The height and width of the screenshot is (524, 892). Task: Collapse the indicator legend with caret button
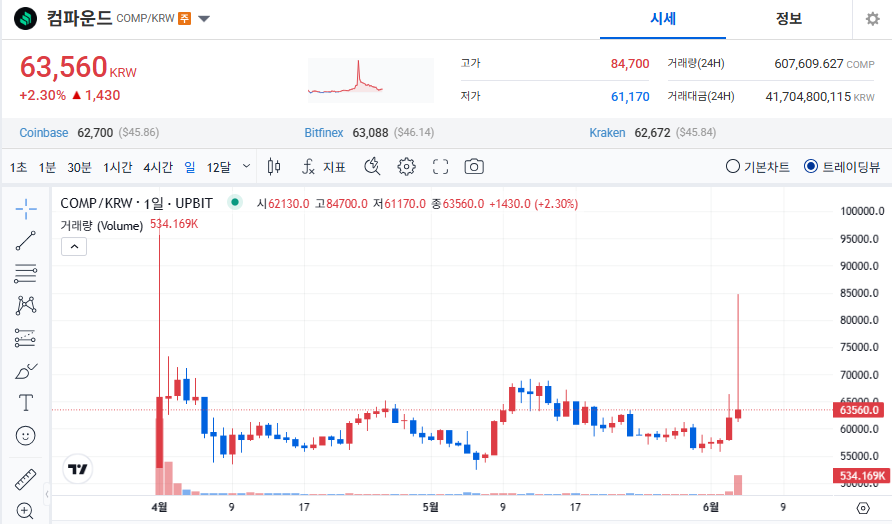(74, 246)
